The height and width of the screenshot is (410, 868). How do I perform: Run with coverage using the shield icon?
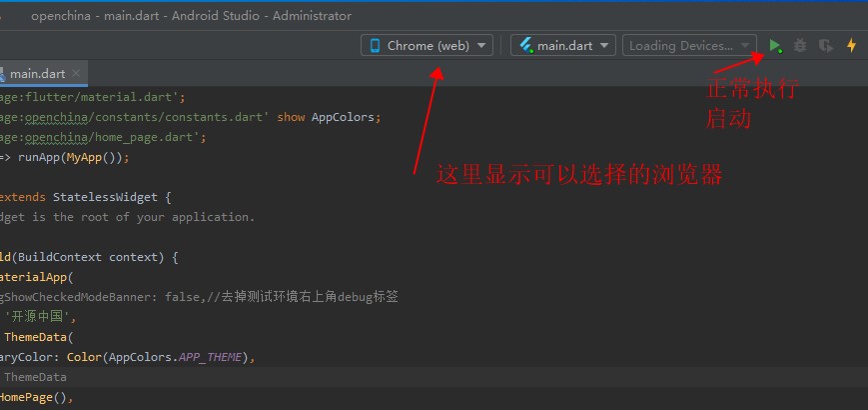click(826, 45)
